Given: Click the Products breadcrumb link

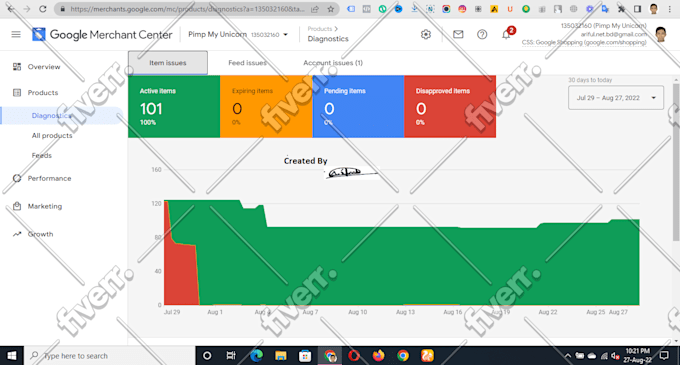Looking at the screenshot, I should (320, 29).
